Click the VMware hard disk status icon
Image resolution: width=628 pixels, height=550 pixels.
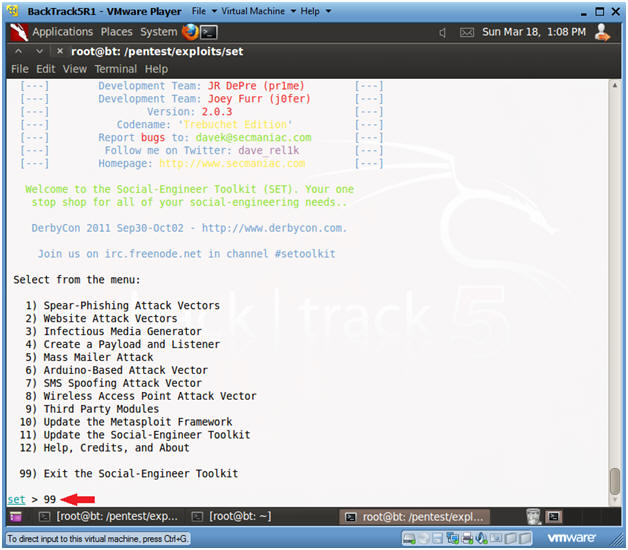[x=409, y=538]
